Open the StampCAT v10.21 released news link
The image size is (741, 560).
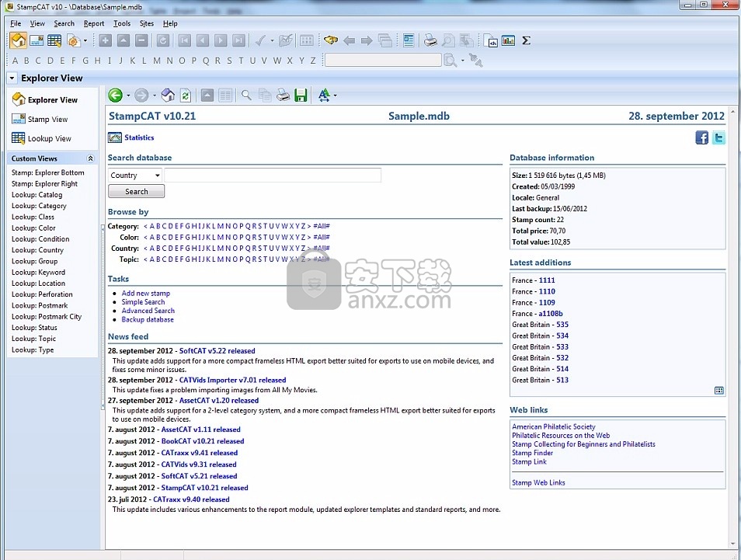[204, 488]
